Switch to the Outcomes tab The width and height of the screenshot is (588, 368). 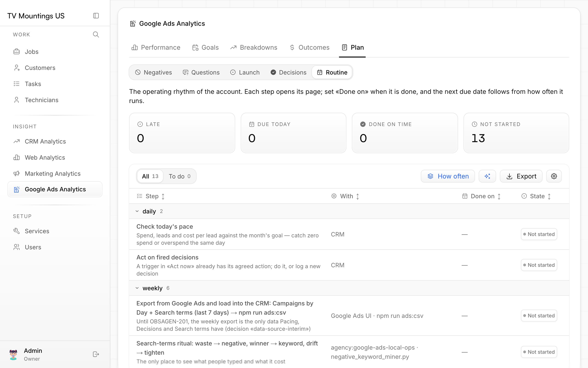(309, 47)
